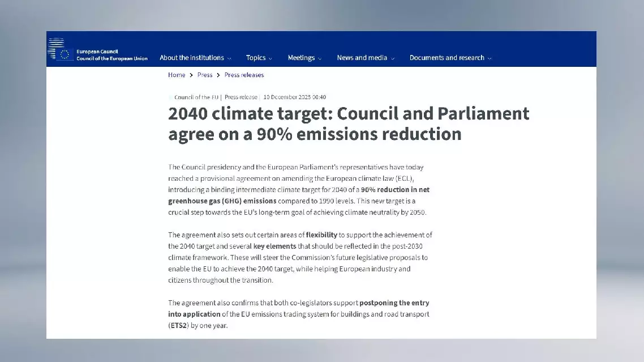Screen dimensions: 644x362
Task: Click the 2040 climate target headline
Action: point(348,123)
